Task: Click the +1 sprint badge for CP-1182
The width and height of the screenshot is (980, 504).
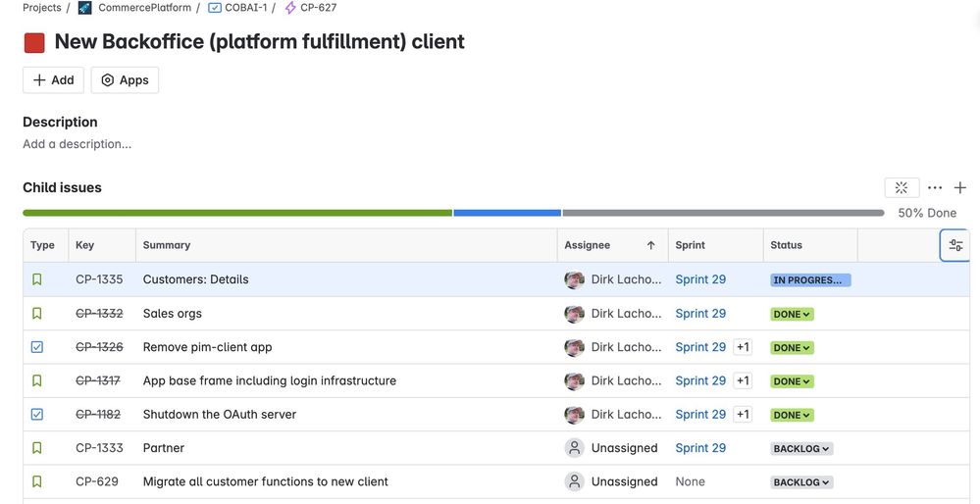Action: tap(743, 414)
